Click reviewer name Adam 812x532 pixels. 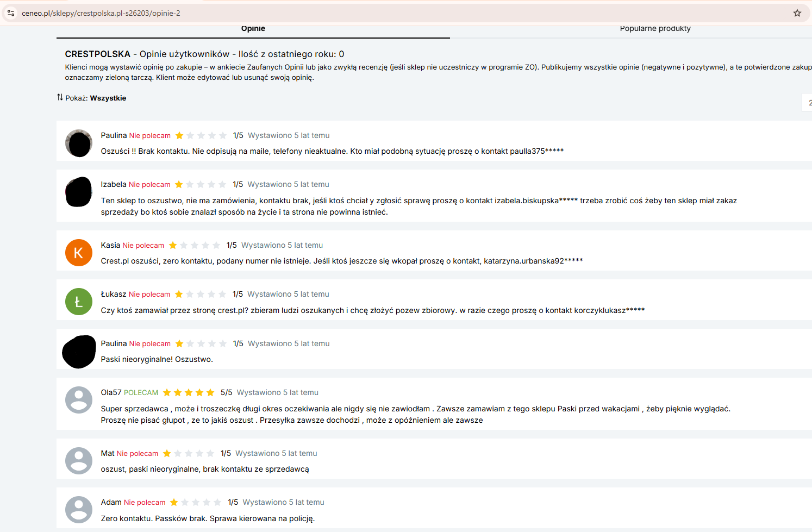[111, 503]
